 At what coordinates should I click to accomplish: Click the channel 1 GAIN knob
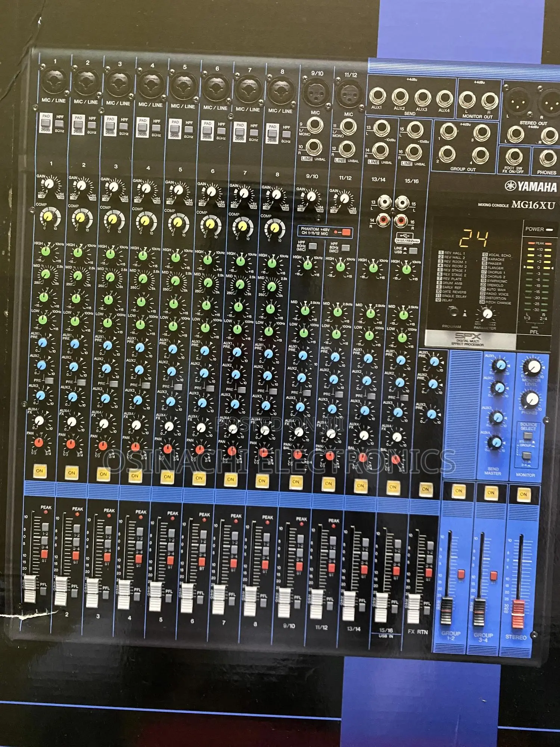pyautogui.click(x=49, y=183)
